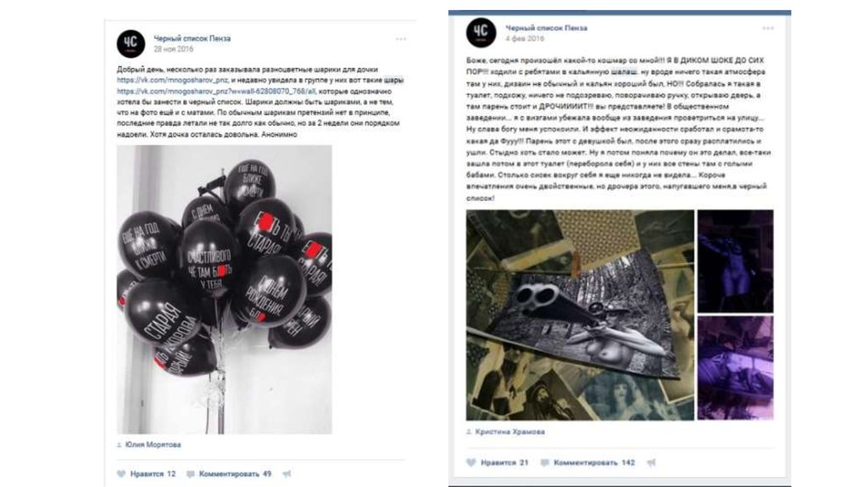Open the mnogosharov_pnz wall post link

(216, 92)
